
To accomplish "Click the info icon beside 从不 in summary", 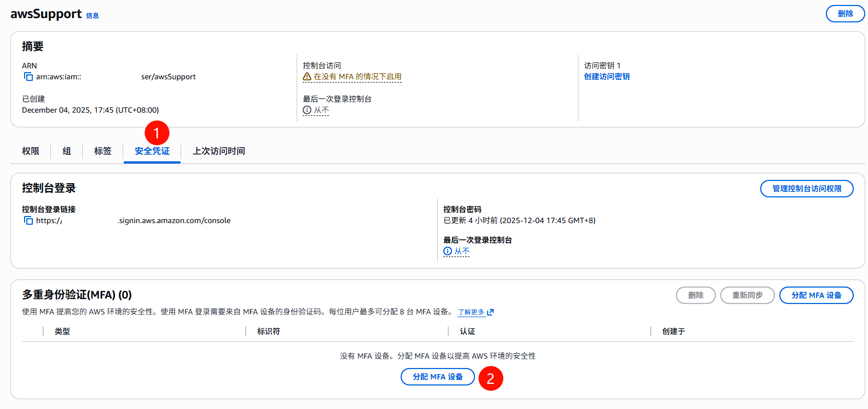I will [x=307, y=110].
